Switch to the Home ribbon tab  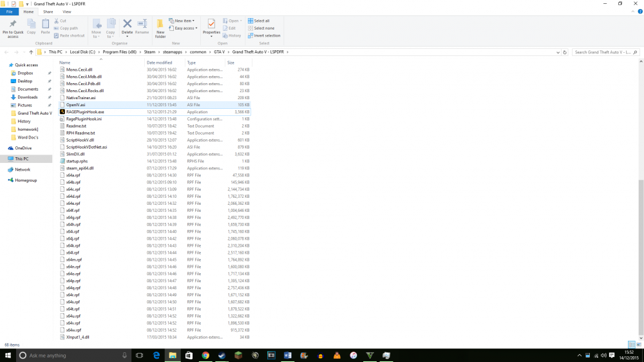pyautogui.click(x=28, y=12)
